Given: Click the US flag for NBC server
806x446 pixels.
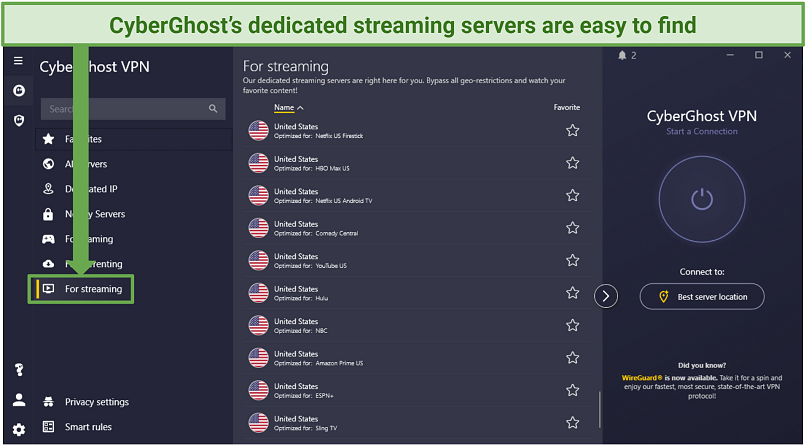Looking at the screenshot, I should point(259,325).
